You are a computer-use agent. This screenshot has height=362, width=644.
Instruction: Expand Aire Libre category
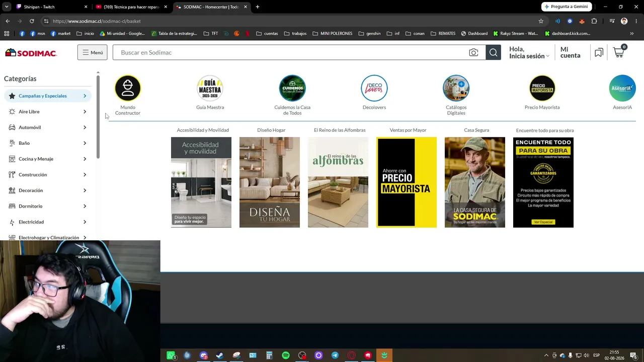tap(48, 112)
